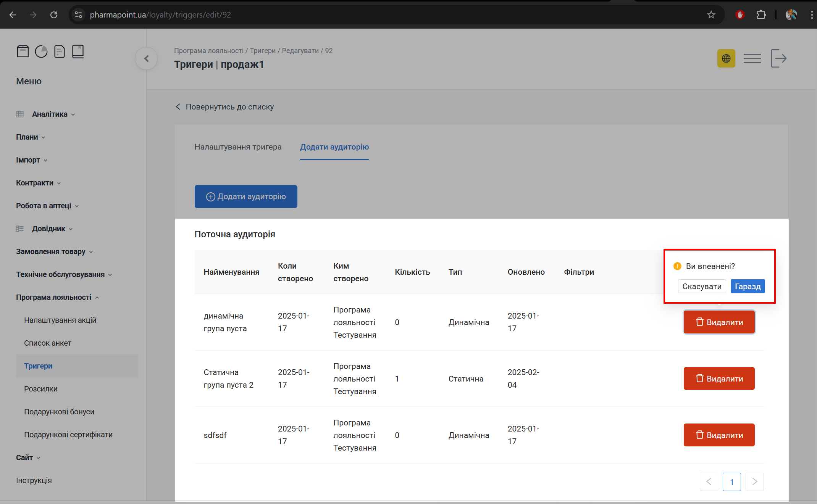This screenshot has width=817, height=504.
Task: Collapse sidebar with the left chevron button
Action: point(146,58)
